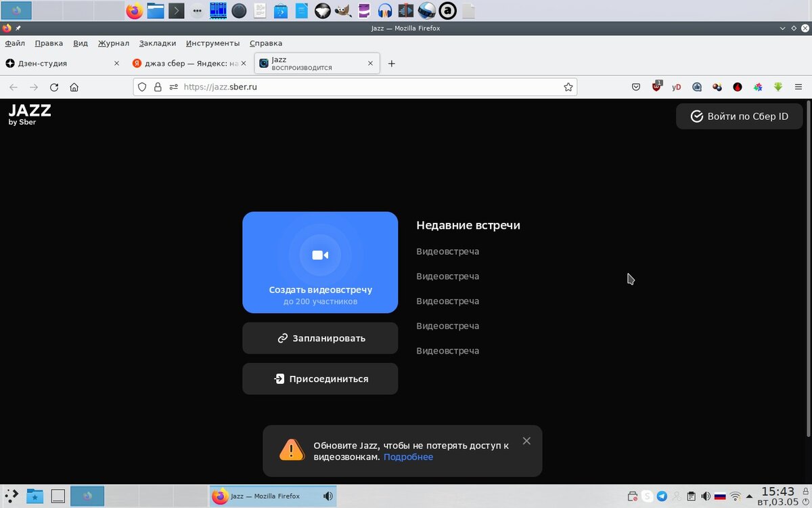Reload the current page
The width and height of the screenshot is (812, 508).
54,87
